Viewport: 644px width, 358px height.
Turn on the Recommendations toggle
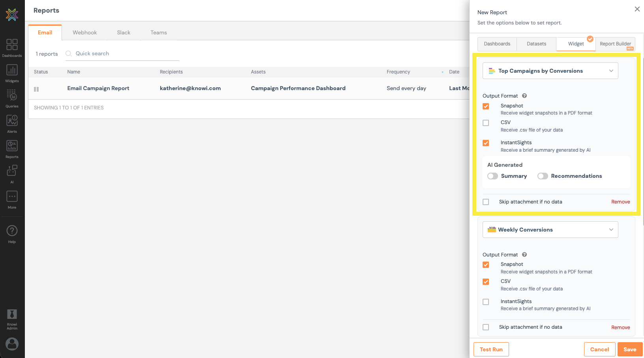[x=543, y=176]
